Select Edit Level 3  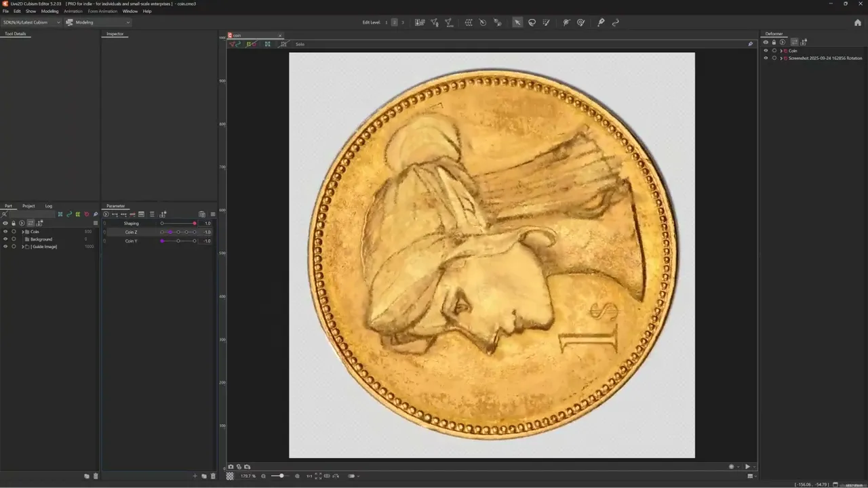402,22
